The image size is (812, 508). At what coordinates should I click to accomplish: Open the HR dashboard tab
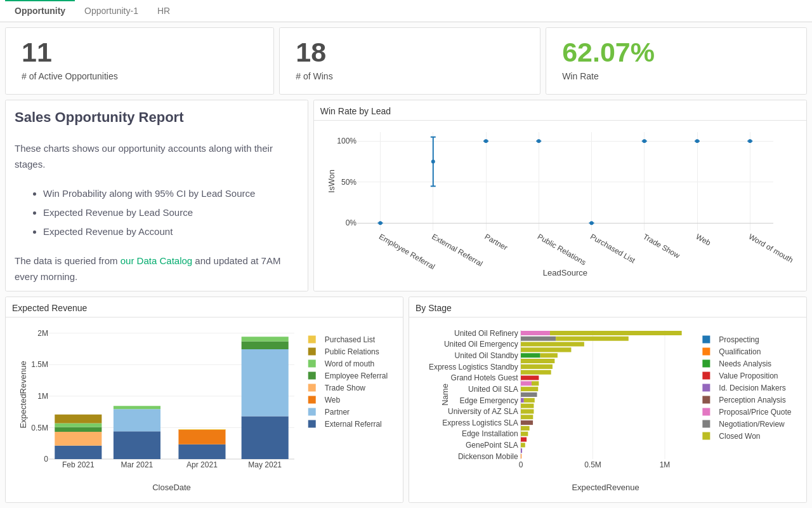(164, 10)
